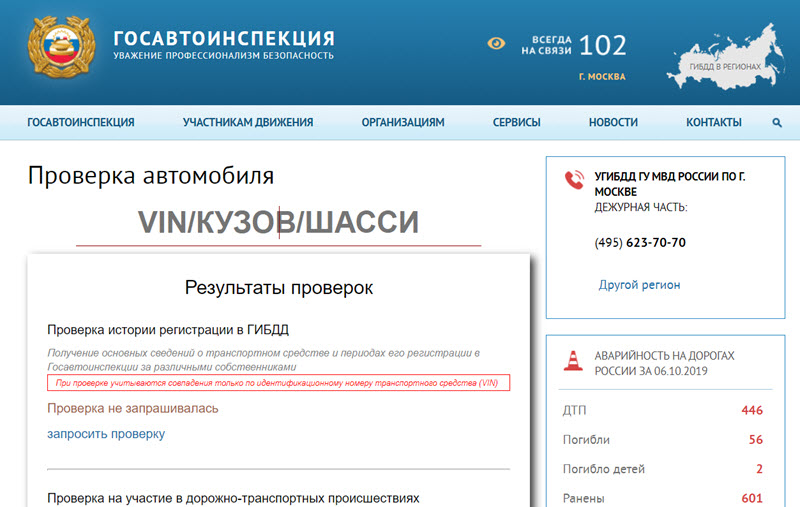Screen dimensions: 800x507
Task: Toggle the eye accessibility version icon
Action: tap(496, 43)
